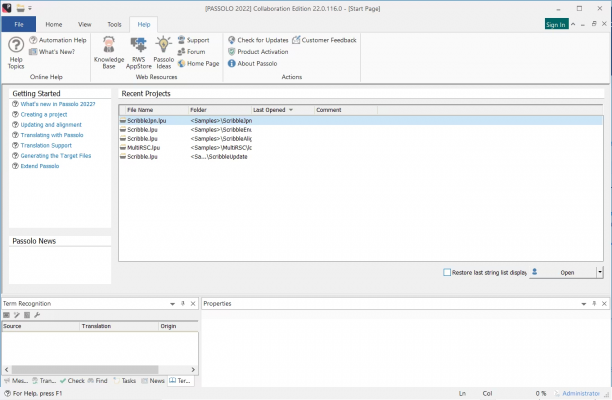612x400 pixels.
Task: Switch to the Check bottom tab
Action: pyautogui.click(x=72, y=380)
